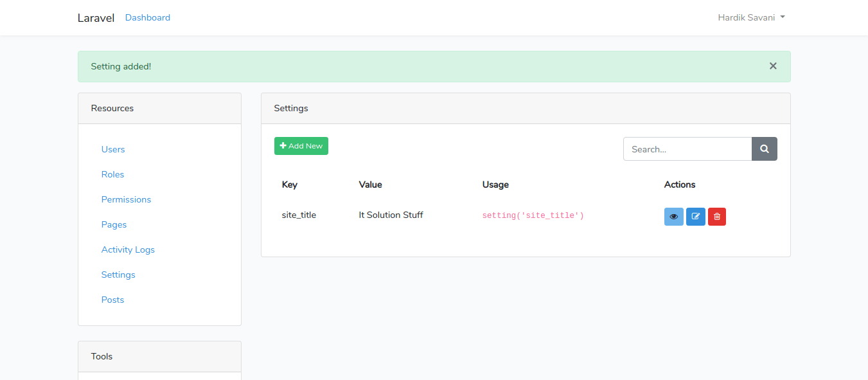868x380 pixels.
Task: Click the search magnifier button
Action: (x=764, y=149)
